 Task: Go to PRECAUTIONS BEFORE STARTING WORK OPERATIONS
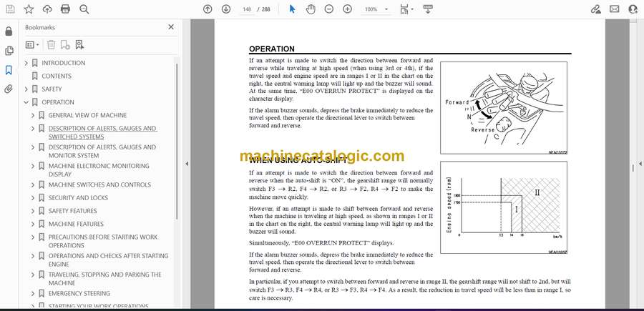pos(103,241)
